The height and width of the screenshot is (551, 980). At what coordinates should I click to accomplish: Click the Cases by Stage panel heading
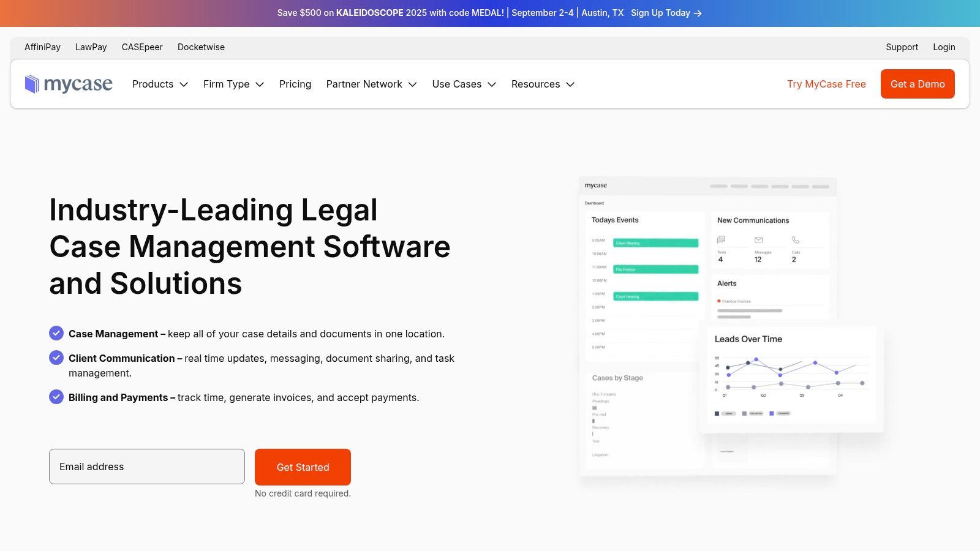pos(617,378)
